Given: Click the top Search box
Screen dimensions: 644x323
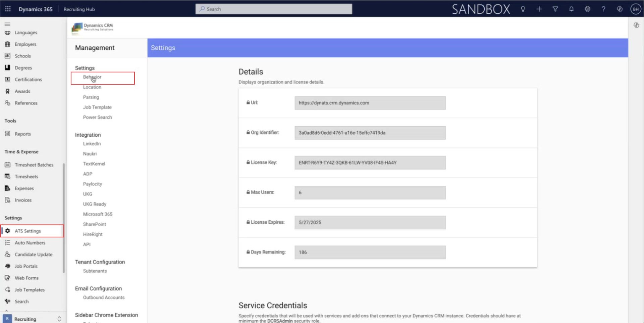Looking at the screenshot, I should 274,9.
